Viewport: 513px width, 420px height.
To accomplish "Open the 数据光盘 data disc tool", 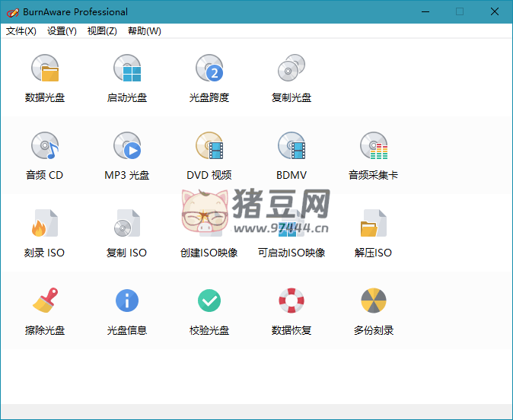I will [45, 69].
